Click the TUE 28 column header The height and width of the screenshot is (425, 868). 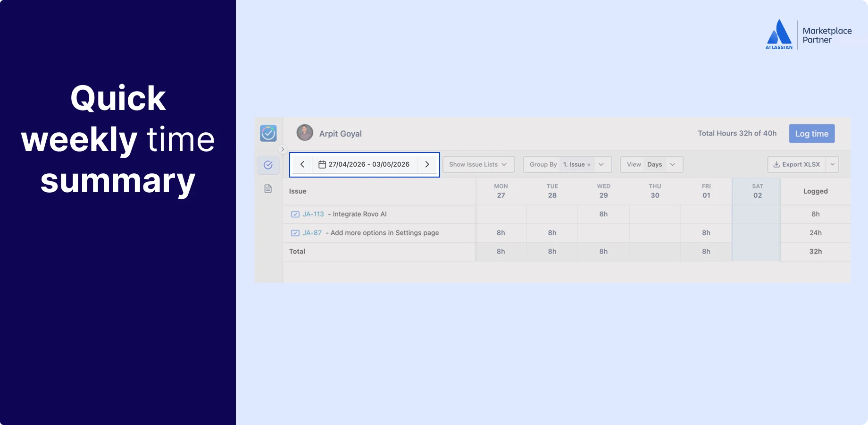(552, 191)
